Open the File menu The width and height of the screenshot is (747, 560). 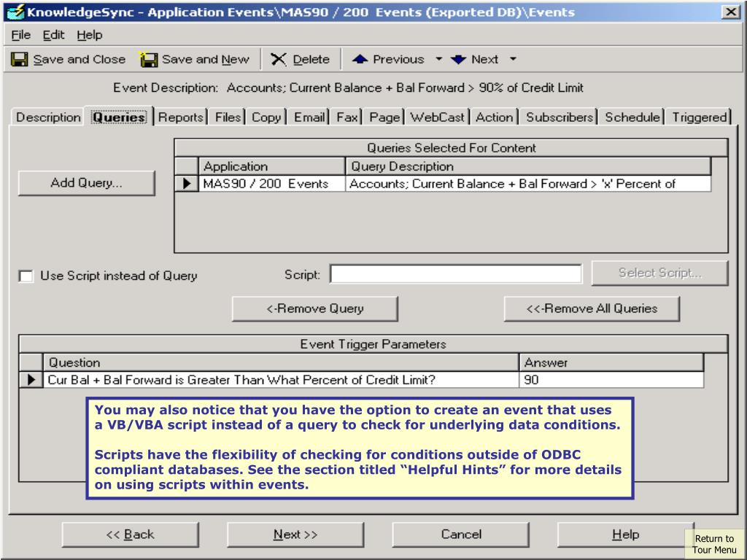click(20, 35)
